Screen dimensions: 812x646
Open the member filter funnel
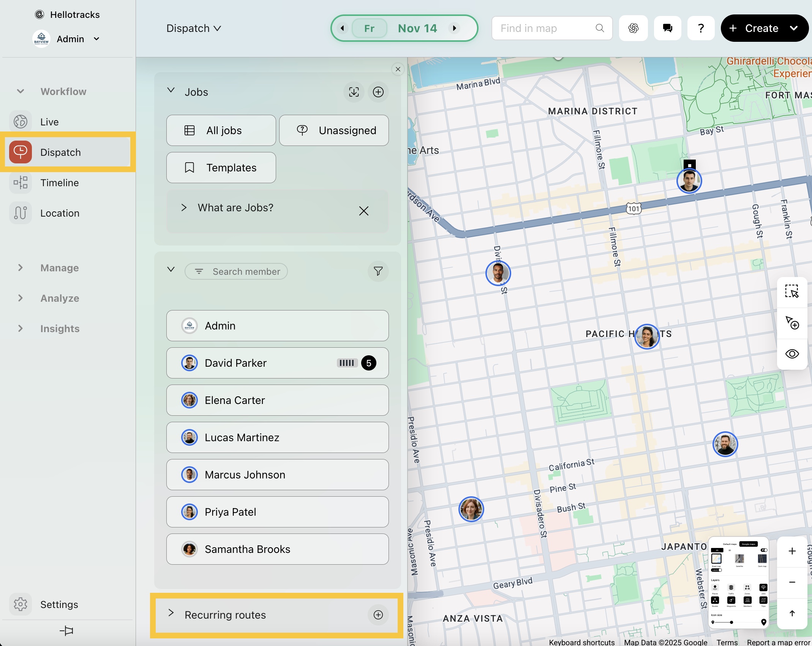pyautogui.click(x=378, y=271)
